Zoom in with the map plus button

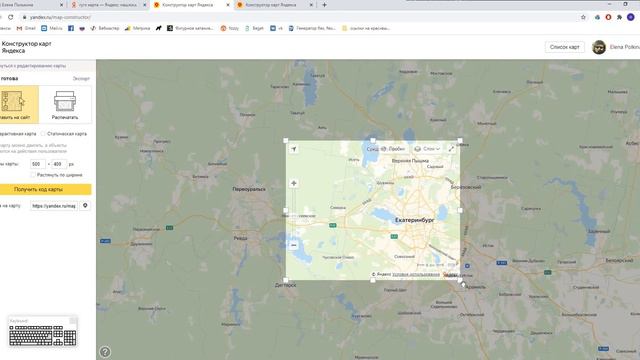coord(293,183)
